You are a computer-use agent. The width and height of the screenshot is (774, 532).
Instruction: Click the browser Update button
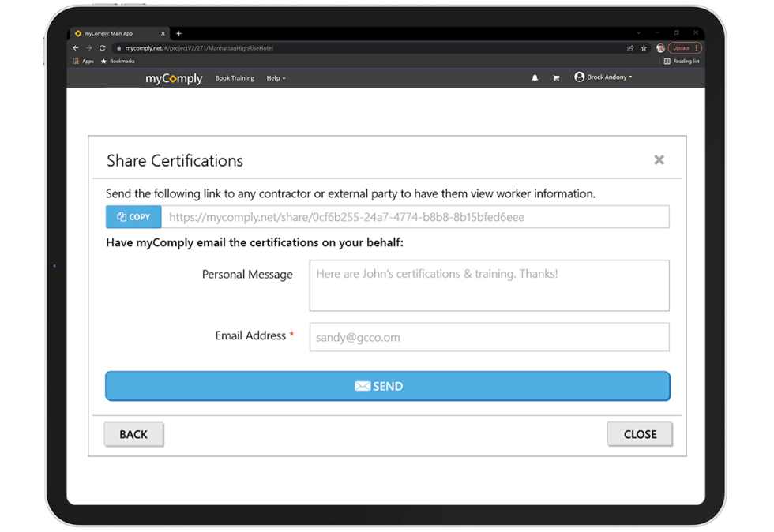click(x=682, y=47)
